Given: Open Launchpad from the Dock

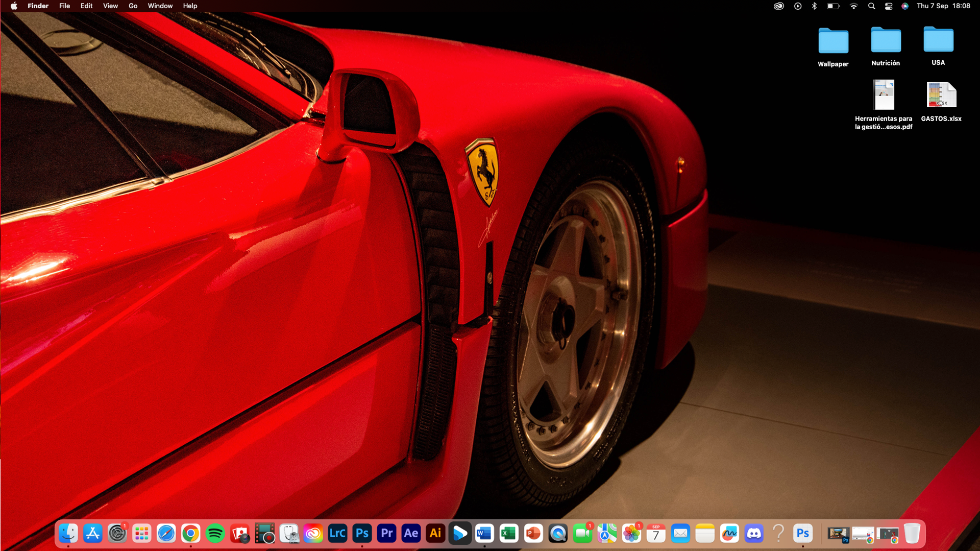Looking at the screenshot, I should [142, 534].
